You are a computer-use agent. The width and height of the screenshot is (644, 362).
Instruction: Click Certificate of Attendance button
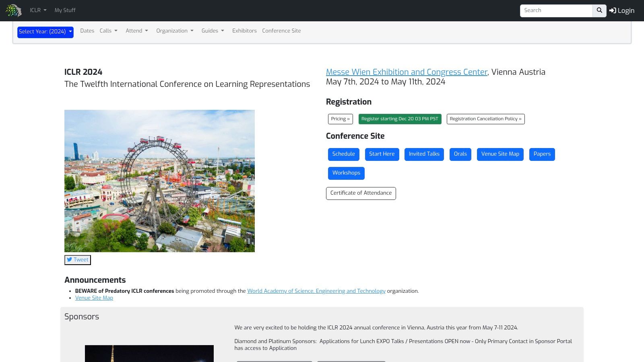tap(361, 193)
